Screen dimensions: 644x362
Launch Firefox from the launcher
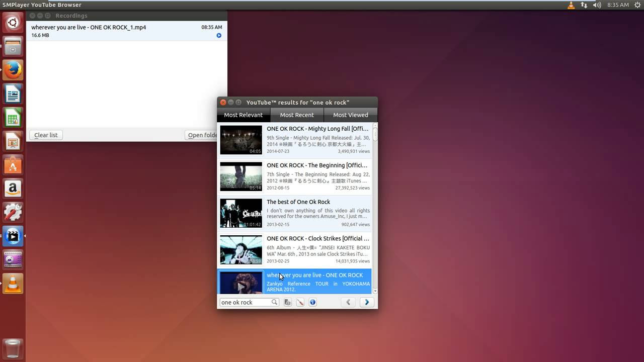point(13,70)
